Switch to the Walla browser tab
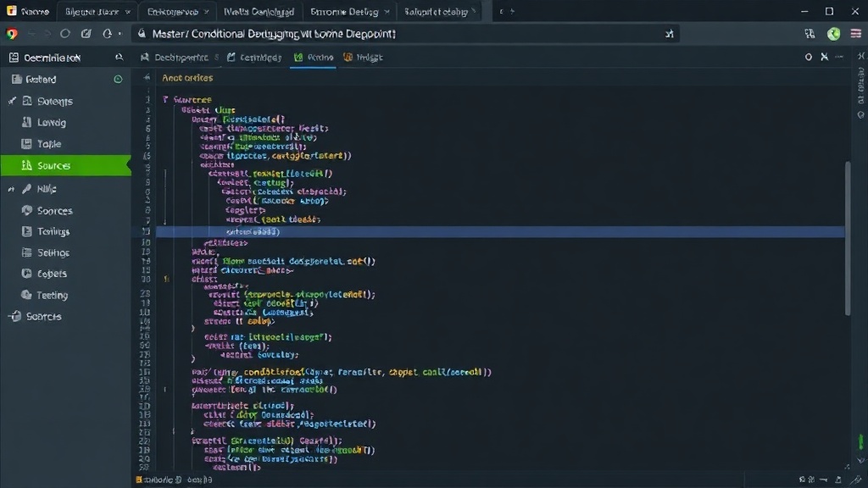The height and width of the screenshot is (488, 868). point(259,12)
